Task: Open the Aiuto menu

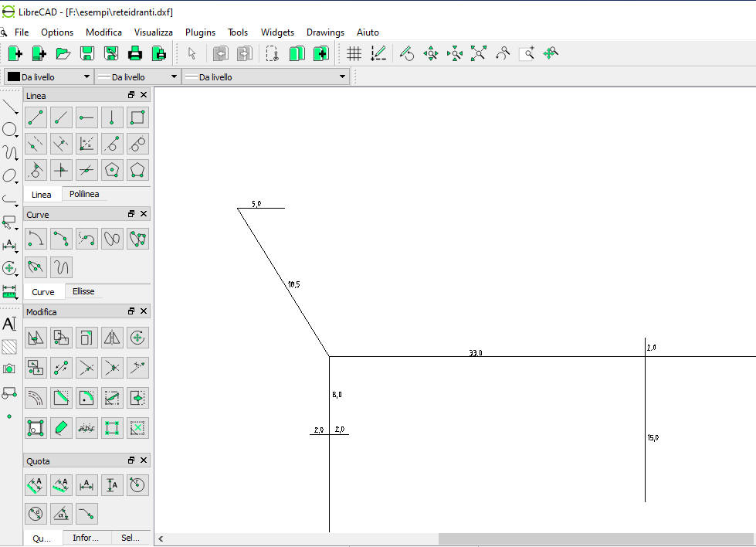Action: click(368, 32)
